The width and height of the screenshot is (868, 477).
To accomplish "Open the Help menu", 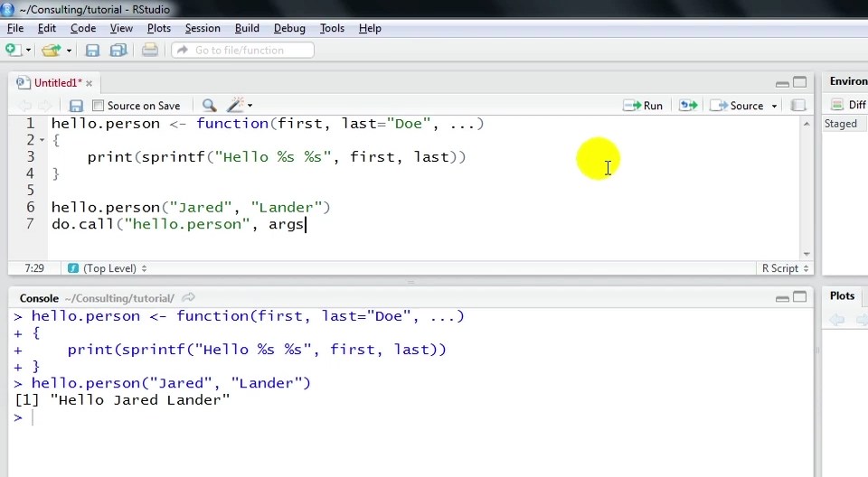I will pyautogui.click(x=370, y=28).
